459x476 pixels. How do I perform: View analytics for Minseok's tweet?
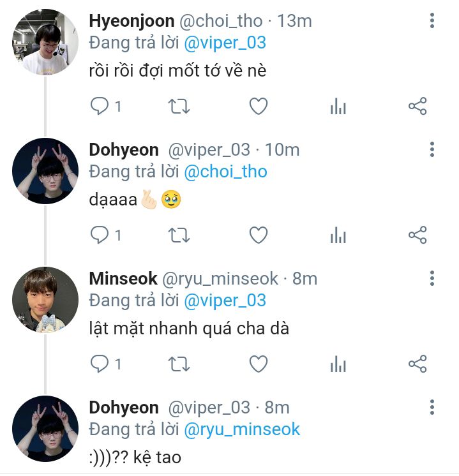coord(338,364)
